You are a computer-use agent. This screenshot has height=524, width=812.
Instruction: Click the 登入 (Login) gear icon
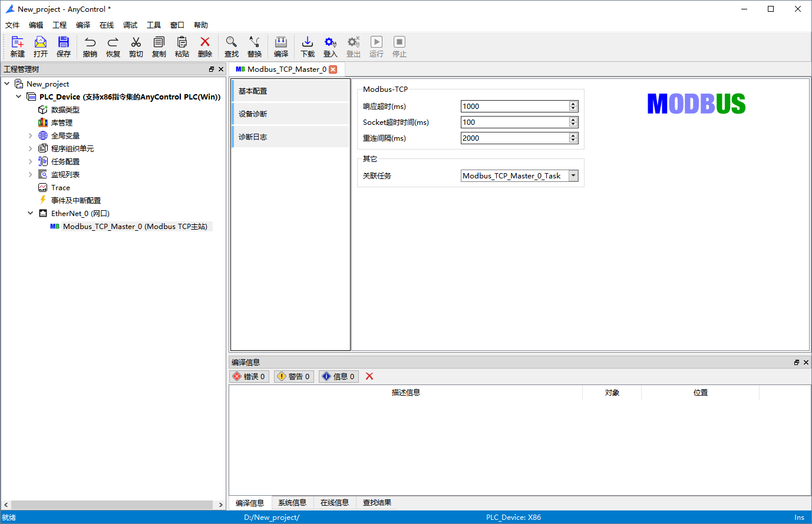click(x=331, y=42)
